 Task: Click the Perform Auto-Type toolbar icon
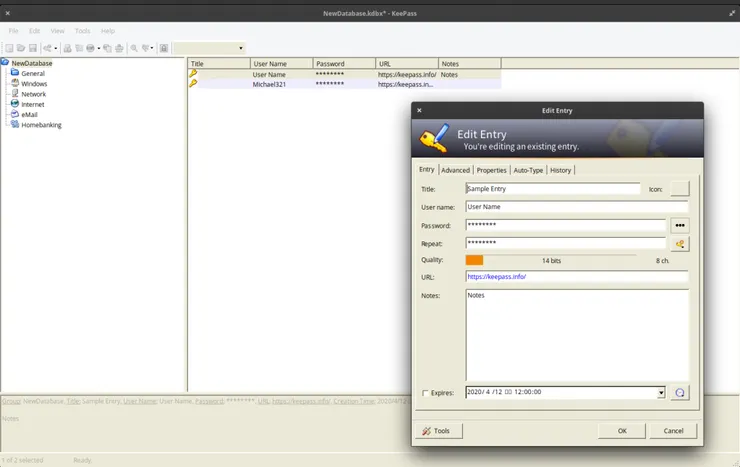pos(119,48)
